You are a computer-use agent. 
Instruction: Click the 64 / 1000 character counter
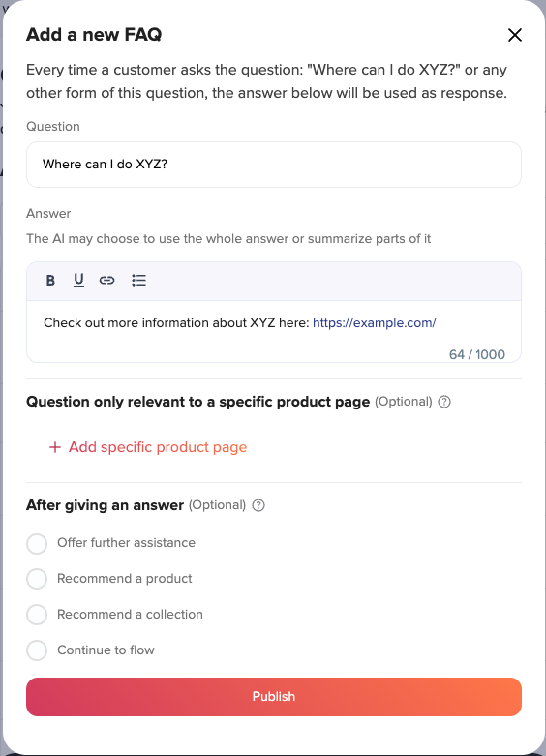point(476,354)
